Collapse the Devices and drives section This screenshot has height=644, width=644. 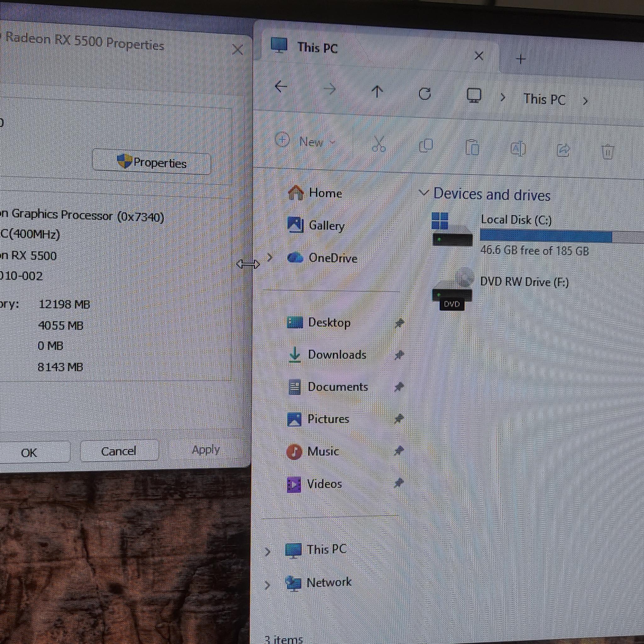423,192
